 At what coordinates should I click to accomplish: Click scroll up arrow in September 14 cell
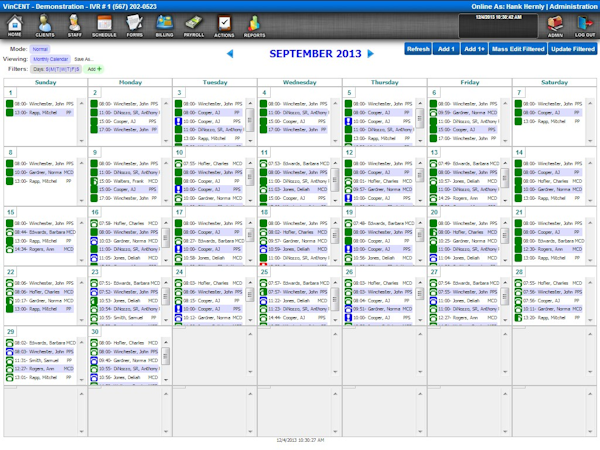tap(590, 163)
